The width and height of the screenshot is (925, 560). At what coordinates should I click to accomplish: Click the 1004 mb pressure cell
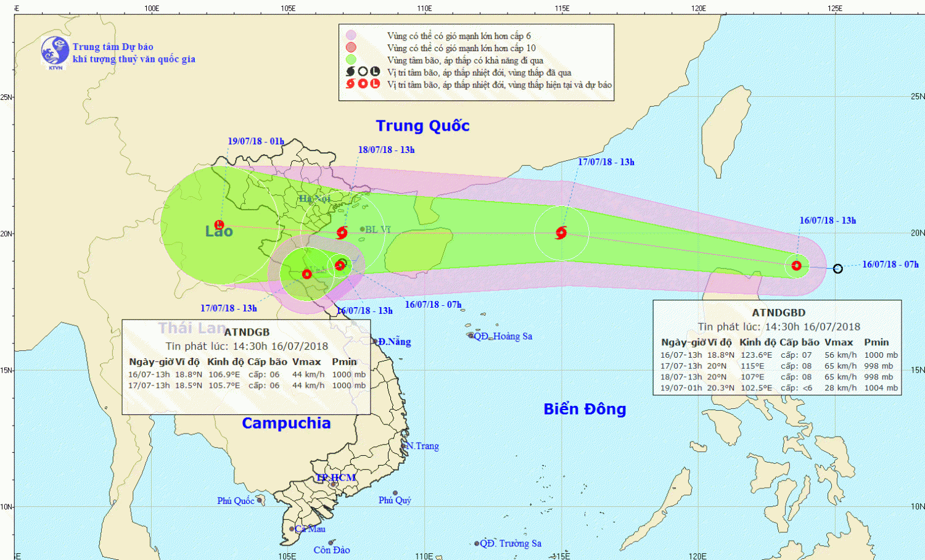[x=881, y=388]
